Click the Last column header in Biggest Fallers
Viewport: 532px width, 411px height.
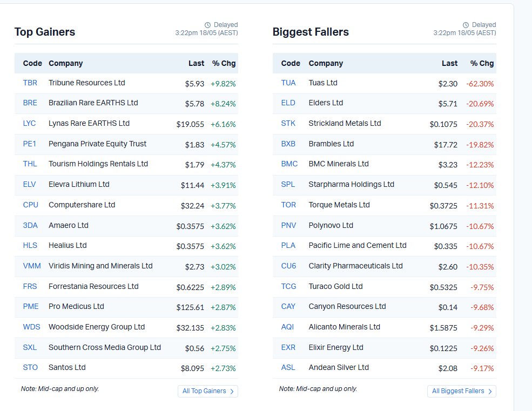click(449, 64)
